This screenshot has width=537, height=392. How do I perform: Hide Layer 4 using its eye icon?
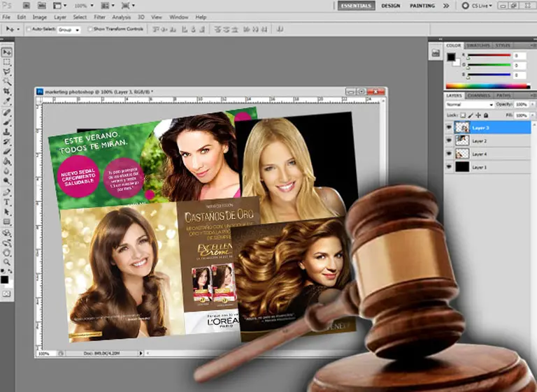point(449,154)
